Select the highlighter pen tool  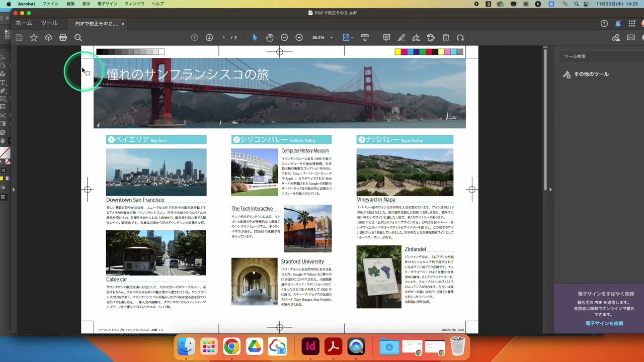tap(401, 38)
